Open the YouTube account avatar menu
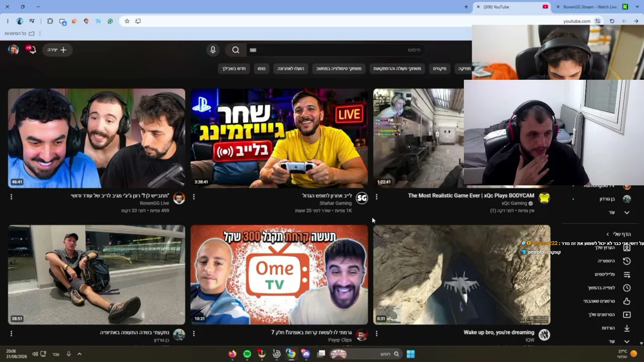 (14, 49)
